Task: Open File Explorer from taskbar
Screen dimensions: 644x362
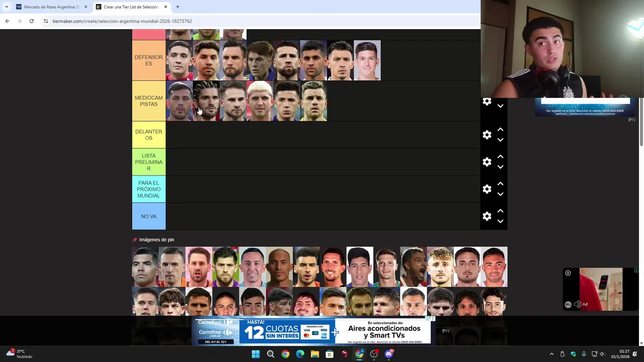Action: tap(315, 354)
